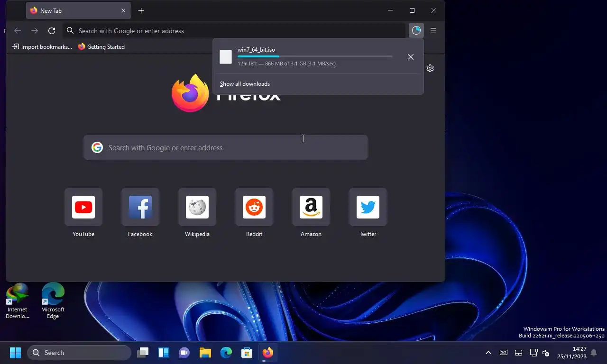Click the Google logo in search box

click(x=97, y=147)
